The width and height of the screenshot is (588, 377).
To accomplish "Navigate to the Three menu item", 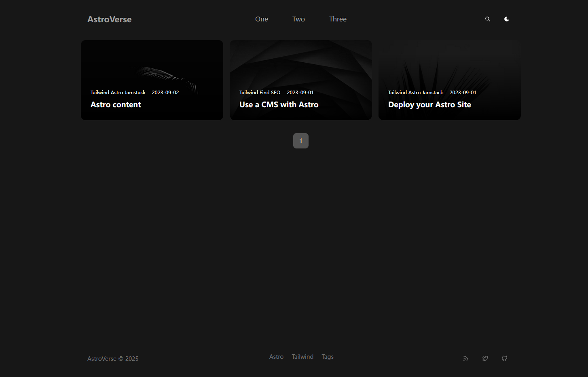I will tap(338, 19).
